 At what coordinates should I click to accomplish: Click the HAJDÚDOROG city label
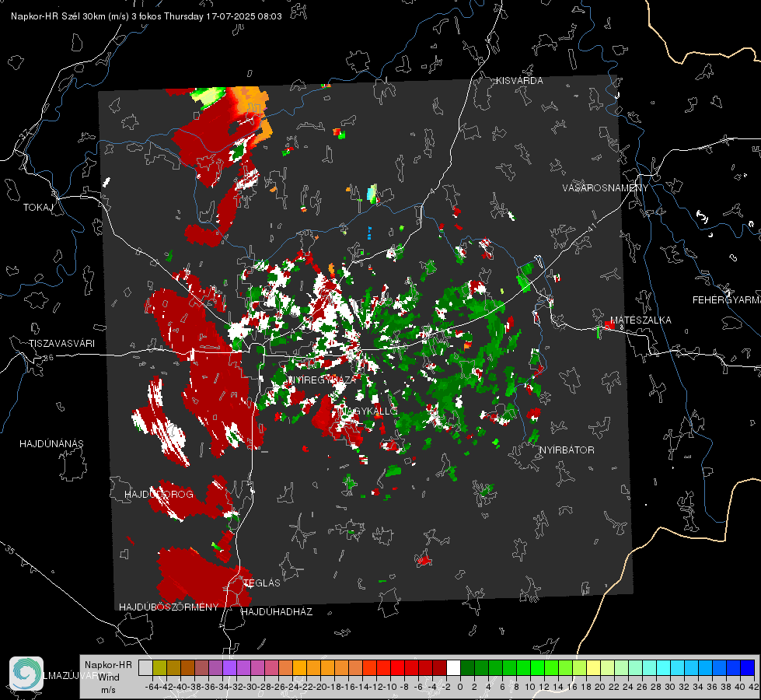coord(159,494)
